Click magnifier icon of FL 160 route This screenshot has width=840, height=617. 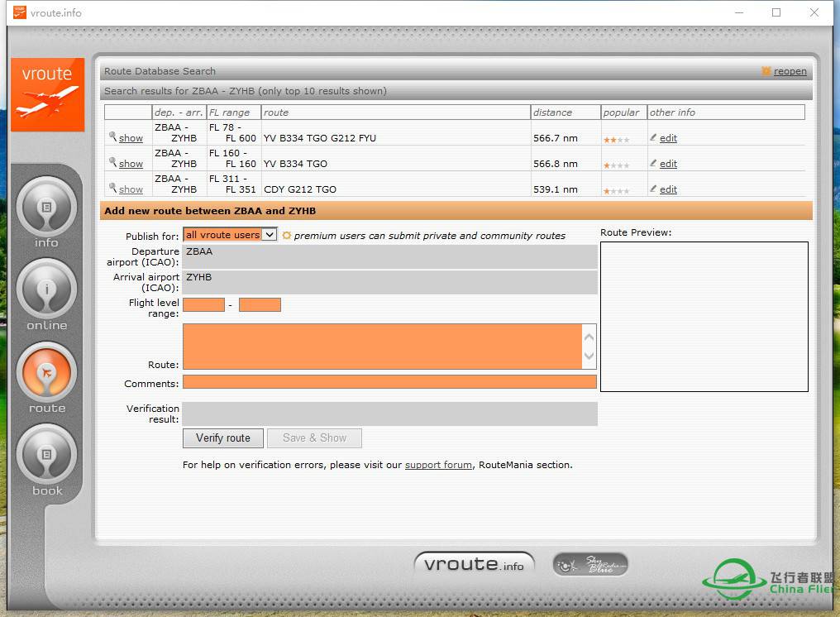[112, 162]
